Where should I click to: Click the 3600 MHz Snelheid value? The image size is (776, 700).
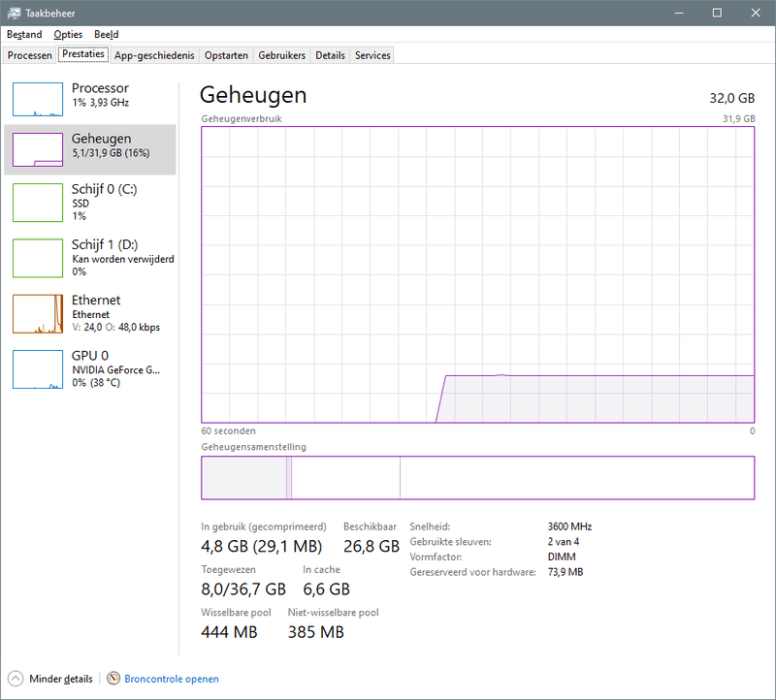coord(569,526)
